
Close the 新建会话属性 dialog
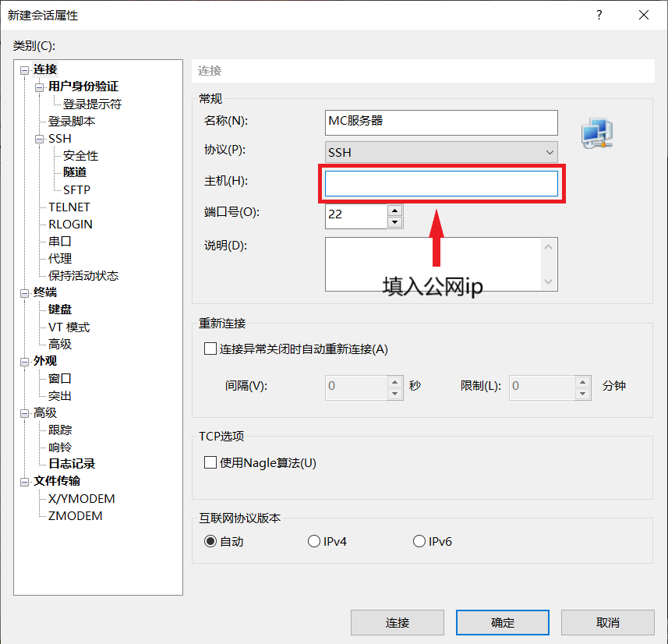click(x=644, y=16)
